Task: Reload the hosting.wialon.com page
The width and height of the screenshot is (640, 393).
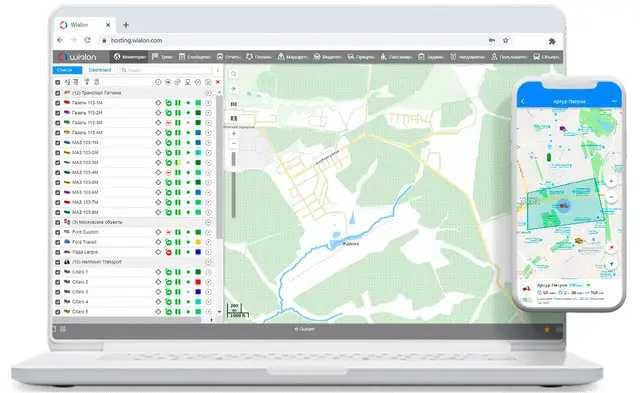Action: point(87,40)
